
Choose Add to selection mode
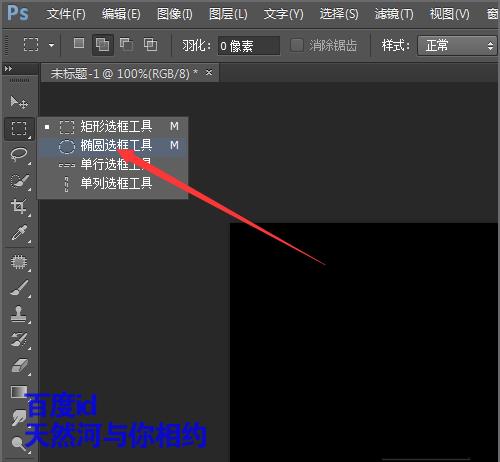click(103, 44)
